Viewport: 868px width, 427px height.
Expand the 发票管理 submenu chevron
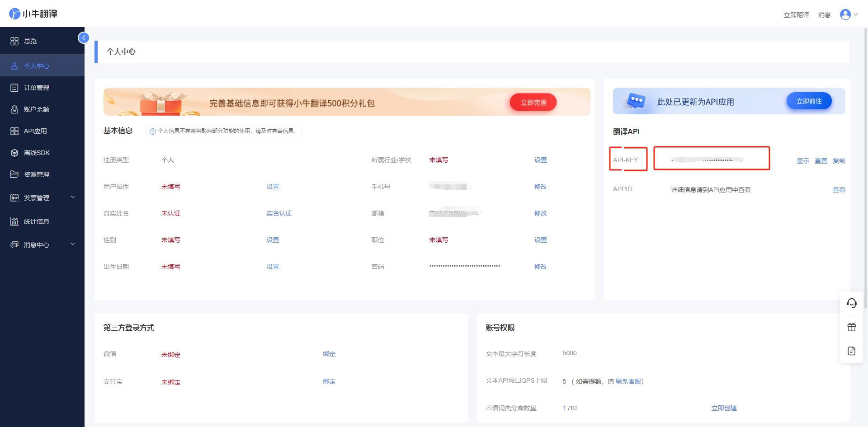click(73, 197)
